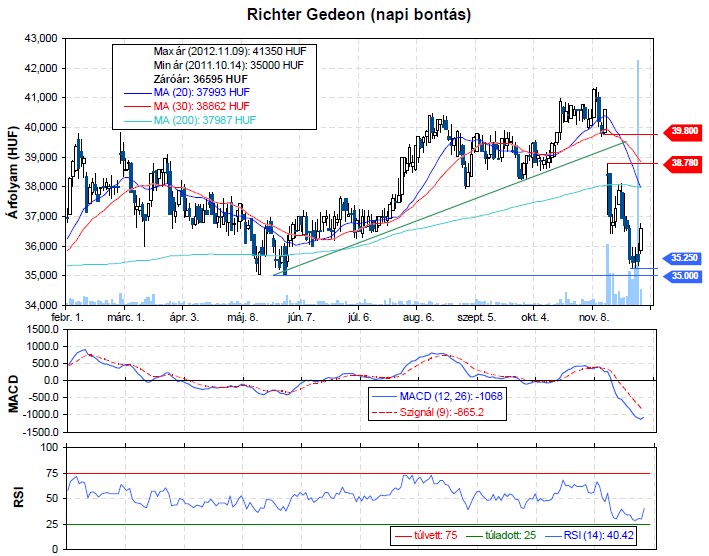The image size is (709, 556).
Task: Click the túlvett: 75 legend entry
Action: (x=426, y=536)
